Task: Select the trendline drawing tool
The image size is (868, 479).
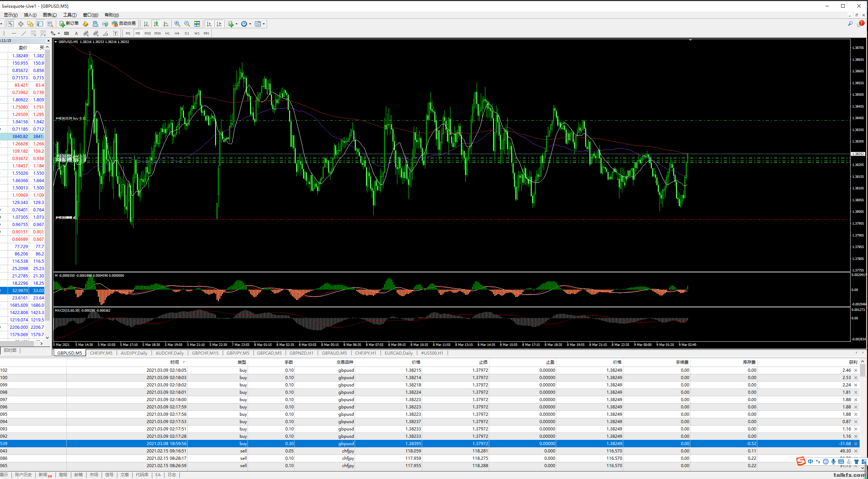Action: [24, 34]
